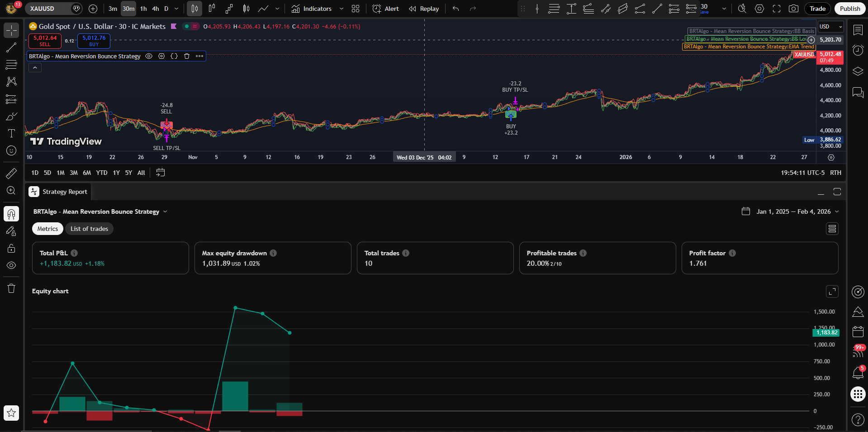The width and height of the screenshot is (868, 432).
Task: Select the Metrics tab
Action: 47,229
